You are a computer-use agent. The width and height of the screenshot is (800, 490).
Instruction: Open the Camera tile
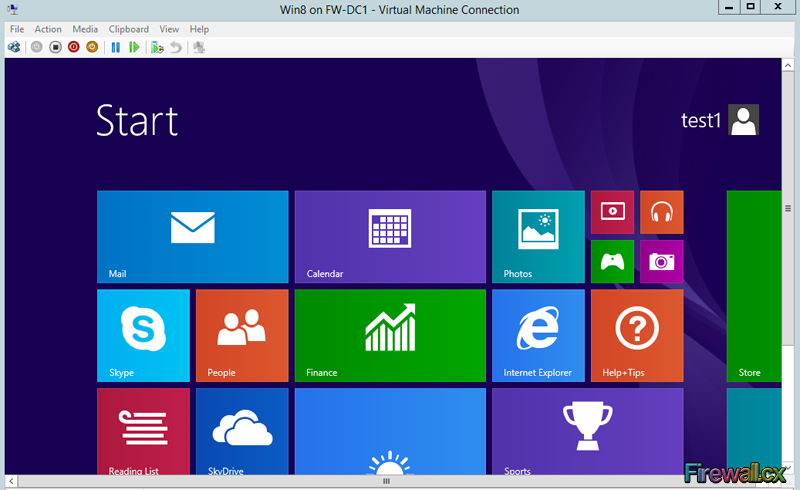pos(662,261)
